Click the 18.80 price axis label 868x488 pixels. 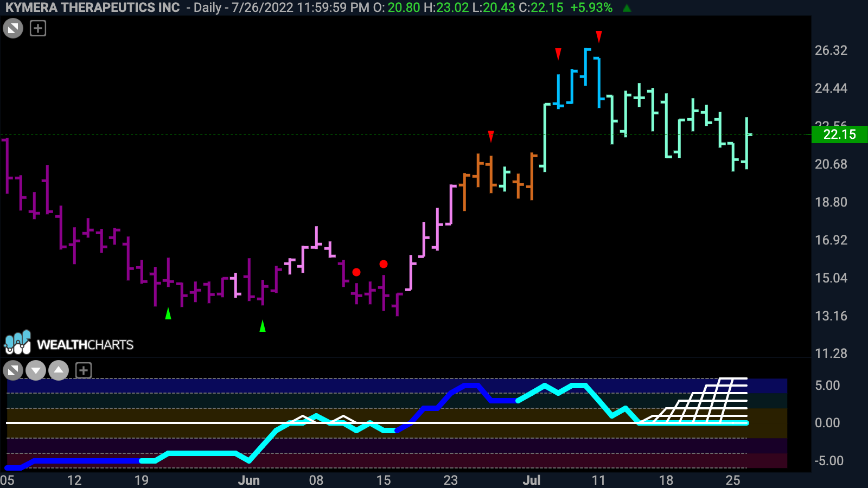(831, 202)
